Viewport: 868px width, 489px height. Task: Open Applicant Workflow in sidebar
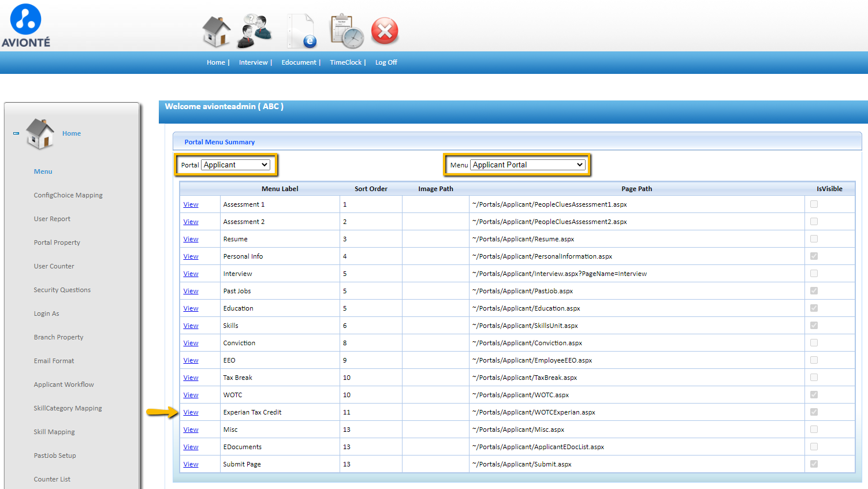point(64,385)
